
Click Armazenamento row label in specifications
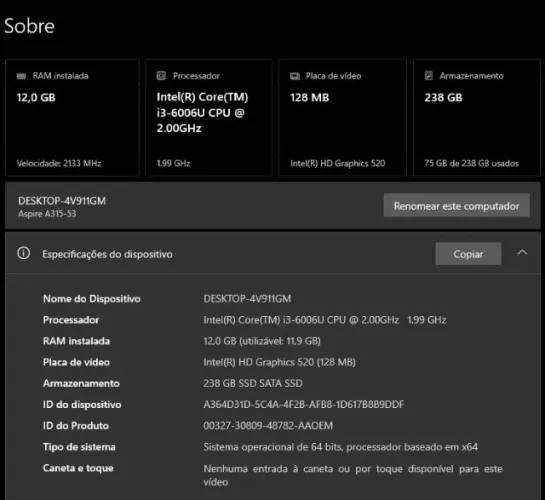pos(81,384)
